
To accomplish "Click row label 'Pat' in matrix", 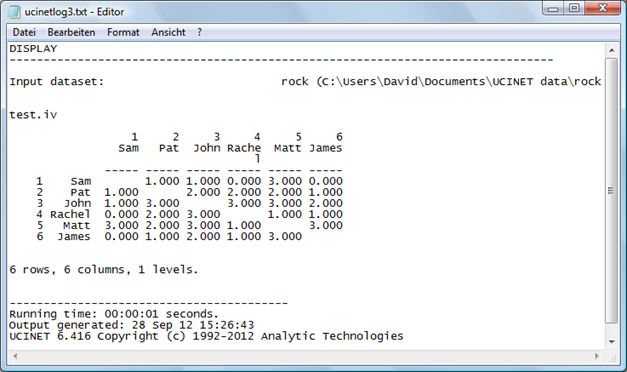I will [x=80, y=192].
